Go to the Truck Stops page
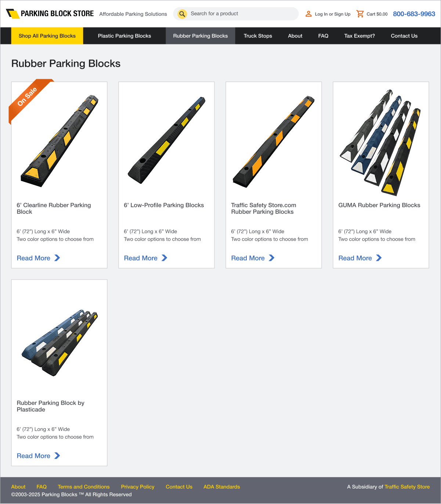Screen dimensions: 441x504 click(x=258, y=36)
